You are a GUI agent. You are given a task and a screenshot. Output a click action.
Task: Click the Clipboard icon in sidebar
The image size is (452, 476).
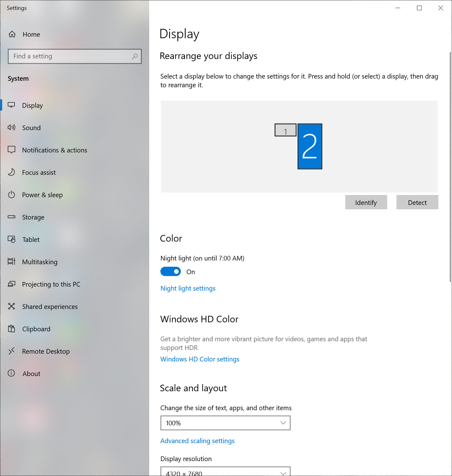pyautogui.click(x=11, y=329)
